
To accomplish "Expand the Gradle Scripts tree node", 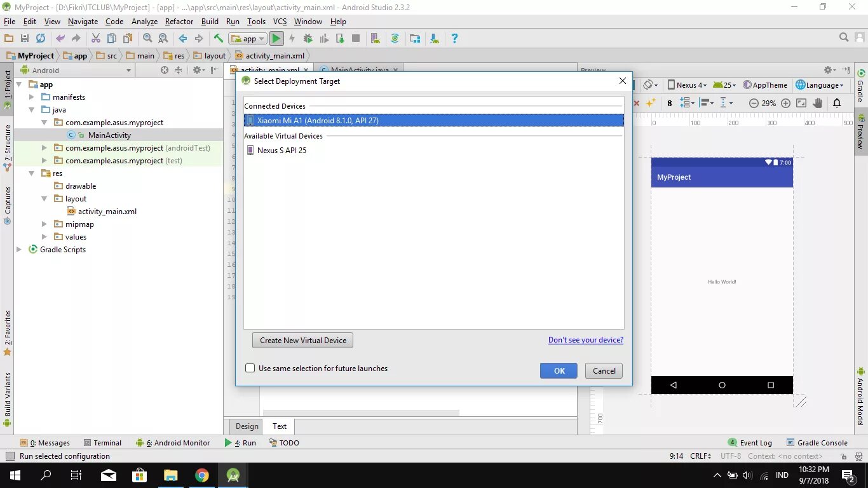I will 19,250.
